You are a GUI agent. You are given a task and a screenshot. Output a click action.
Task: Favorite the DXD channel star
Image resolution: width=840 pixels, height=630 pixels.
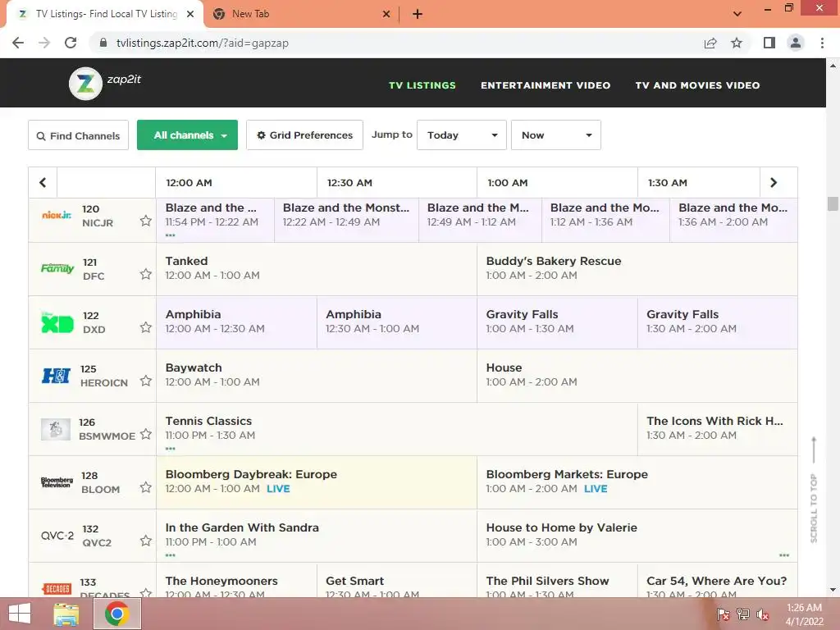tap(146, 327)
